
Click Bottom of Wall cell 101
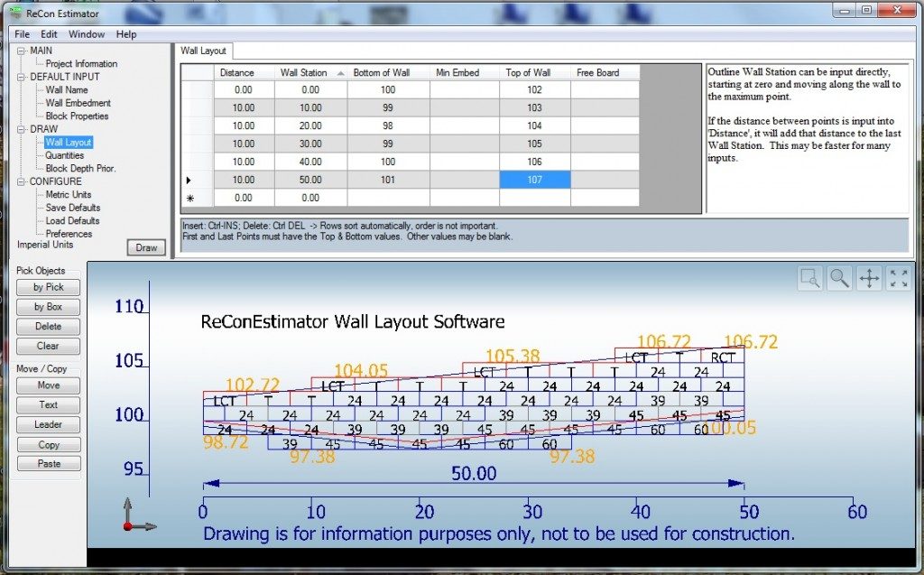pyautogui.click(x=388, y=180)
